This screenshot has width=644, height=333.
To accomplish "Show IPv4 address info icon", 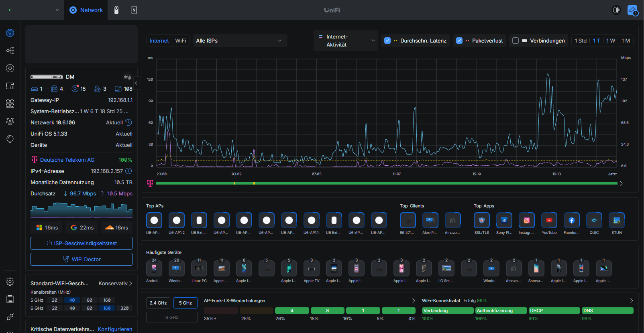I will (x=128, y=171).
